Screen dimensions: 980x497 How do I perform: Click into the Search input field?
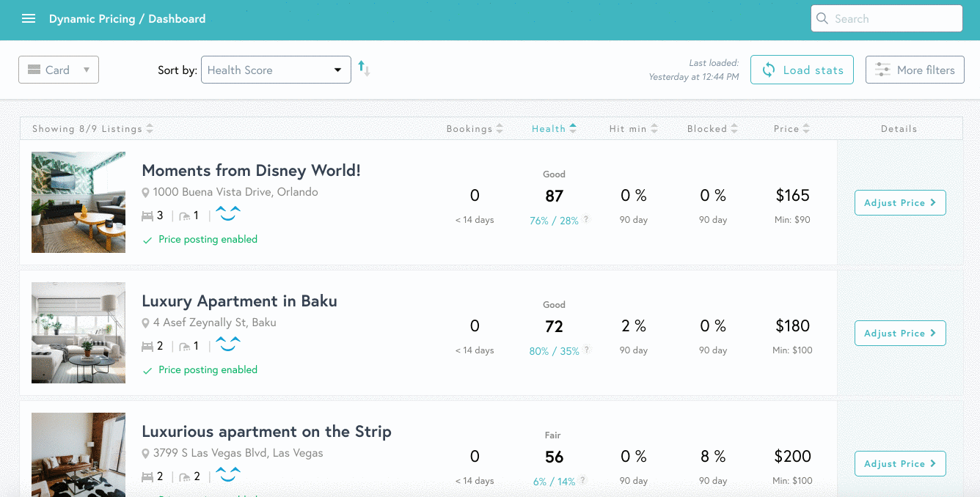[887, 18]
